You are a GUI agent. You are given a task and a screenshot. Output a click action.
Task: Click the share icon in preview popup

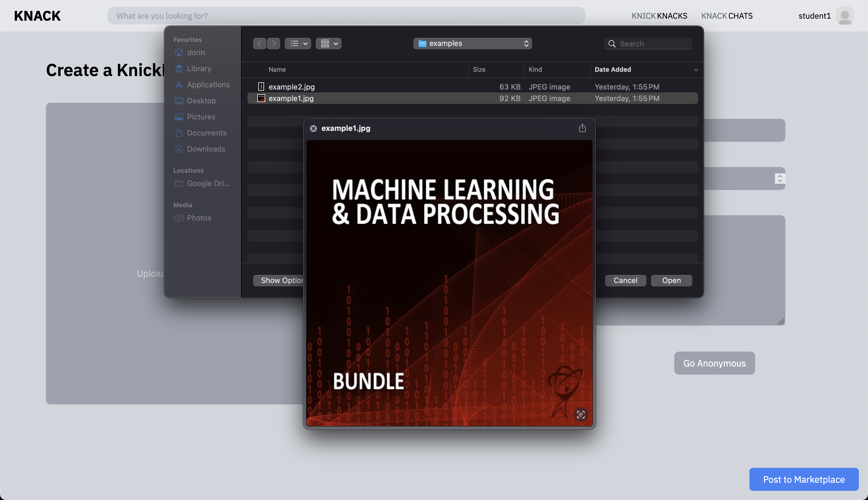click(x=582, y=128)
